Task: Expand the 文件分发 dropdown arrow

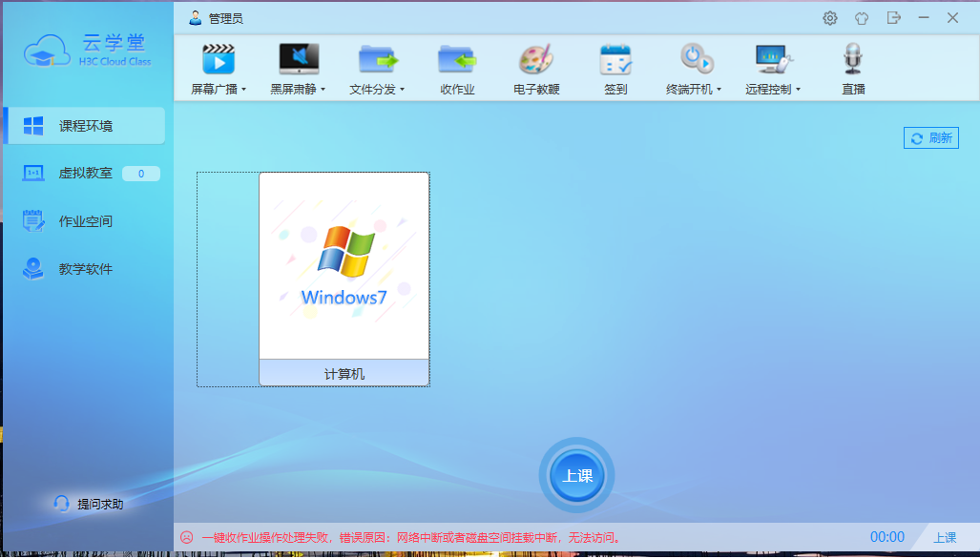Action: [402, 90]
